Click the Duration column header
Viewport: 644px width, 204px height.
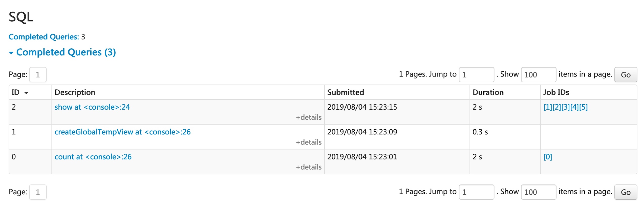[x=488, y=92]
